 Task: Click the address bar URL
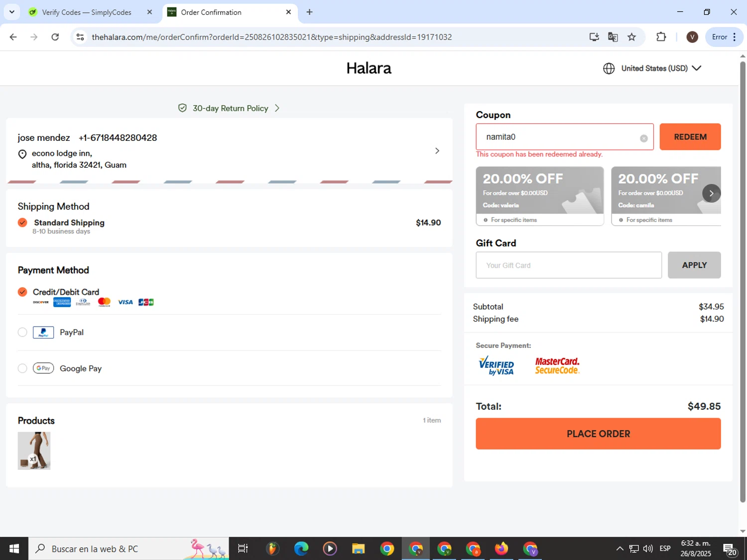pyautogui.click(x=272, y=37)
